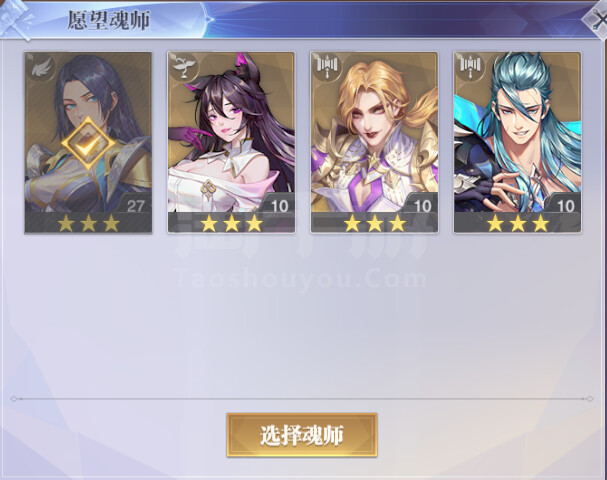This screenshot has height=480, width=607.
Task: Select the cat-eared girl soul master card
Action: [x=231, y=142]
